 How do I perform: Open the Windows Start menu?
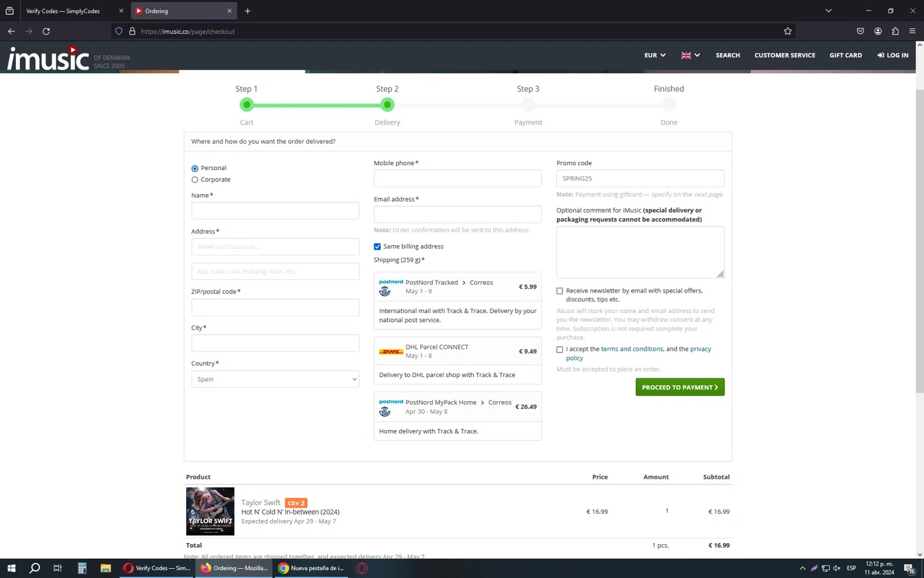(11, 568)
